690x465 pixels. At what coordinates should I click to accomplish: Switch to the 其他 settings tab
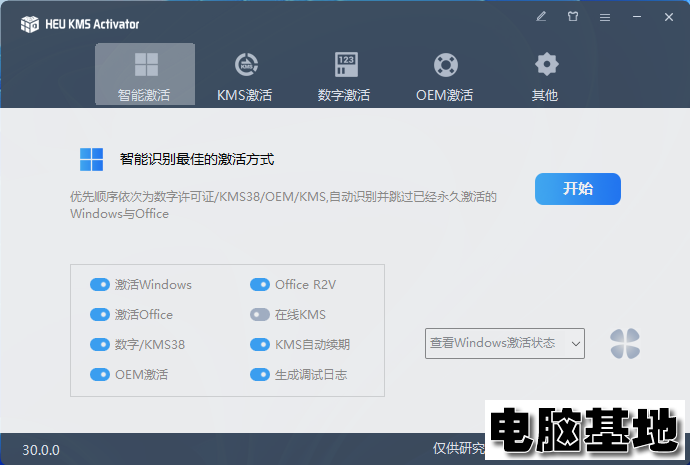click(545, 77)
